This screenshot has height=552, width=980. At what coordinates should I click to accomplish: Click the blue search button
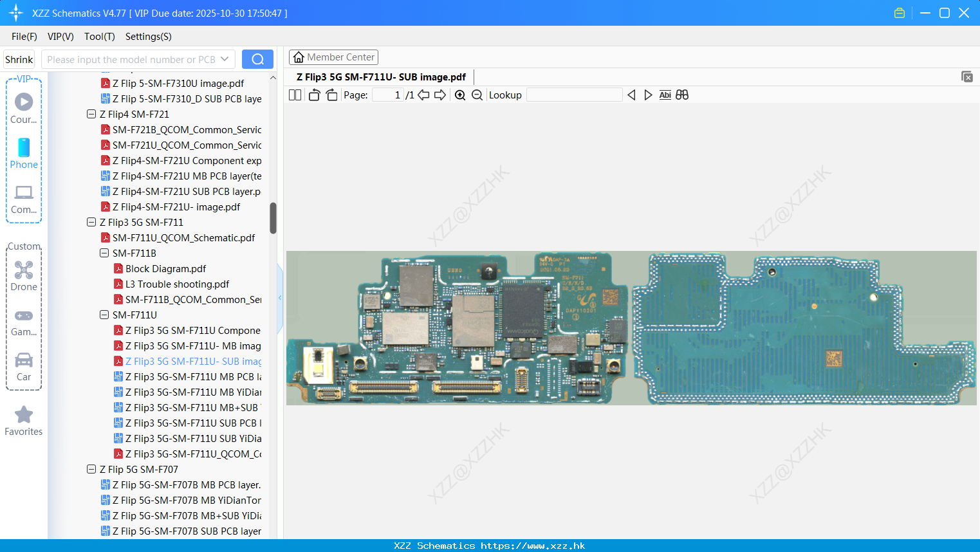pos(257,59)
